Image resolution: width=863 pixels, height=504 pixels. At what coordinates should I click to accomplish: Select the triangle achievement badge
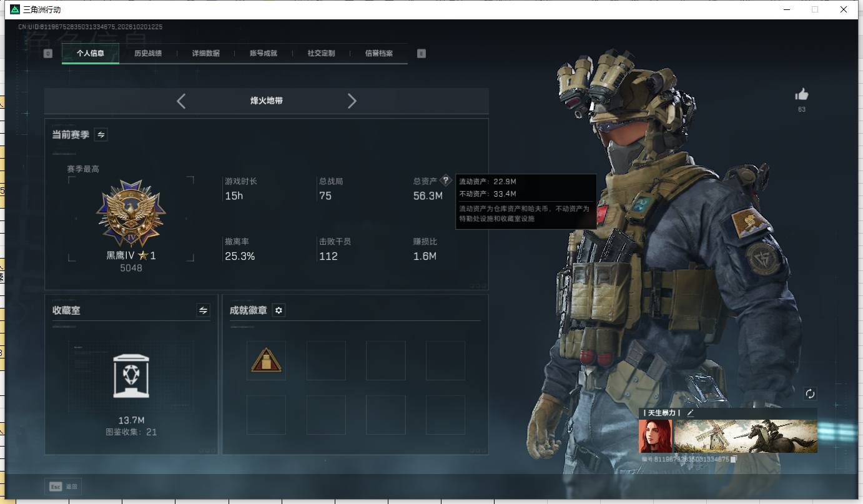click(266, 360)
